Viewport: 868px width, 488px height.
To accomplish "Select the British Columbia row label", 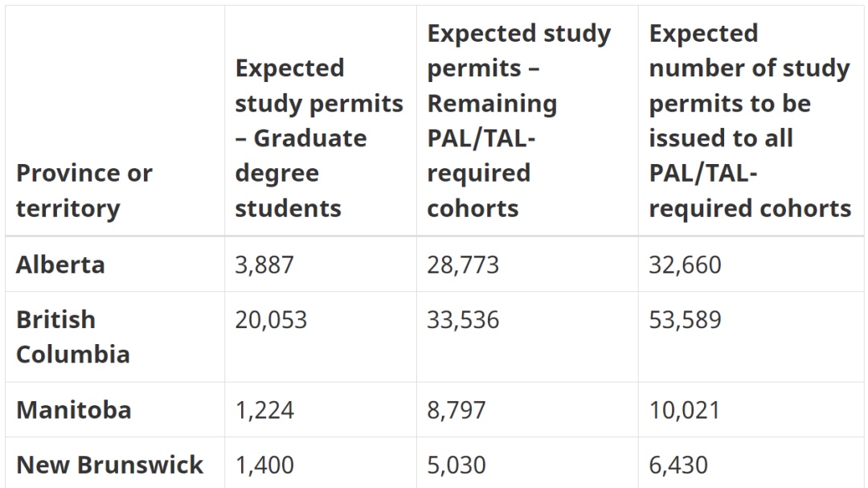I will [72, 337].
